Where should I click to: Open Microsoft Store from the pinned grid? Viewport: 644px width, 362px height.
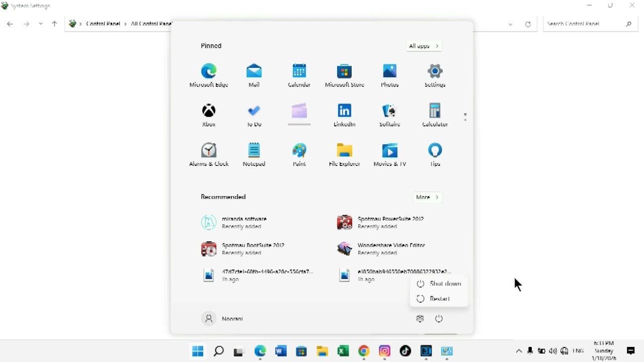pyautogui.click(x=345, y=75)
